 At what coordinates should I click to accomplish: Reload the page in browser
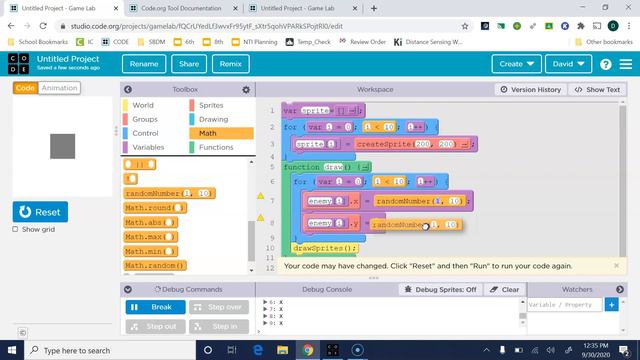pyautogui.click(x=43, y=26)
